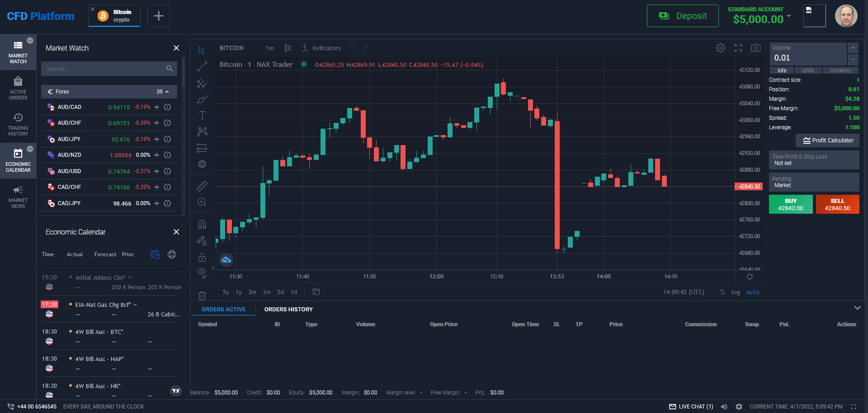The height and width of the screenshot is (413, 868).
Task: Enter fullscreen chart mode
Action: tap(738, 48)
